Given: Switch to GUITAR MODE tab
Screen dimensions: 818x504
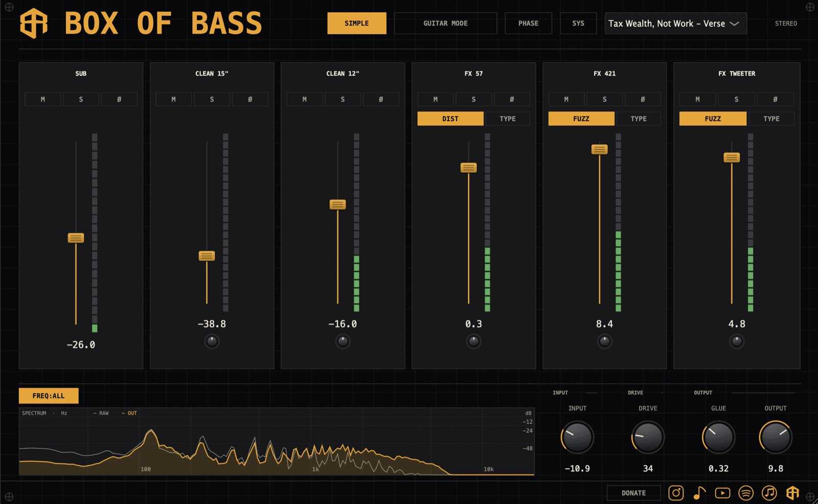Looking at the screenshot, I should click(x=445, y=24).
